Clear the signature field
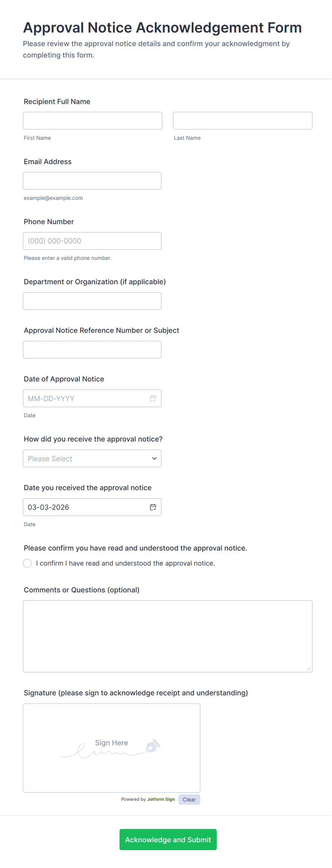 pyautogui.click(x=189, y=799)
